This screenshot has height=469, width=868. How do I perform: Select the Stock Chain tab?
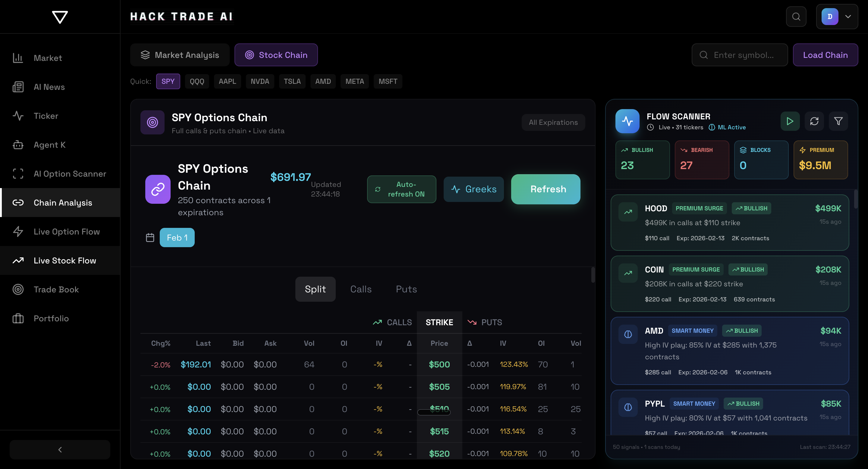(x=276, y=55)
